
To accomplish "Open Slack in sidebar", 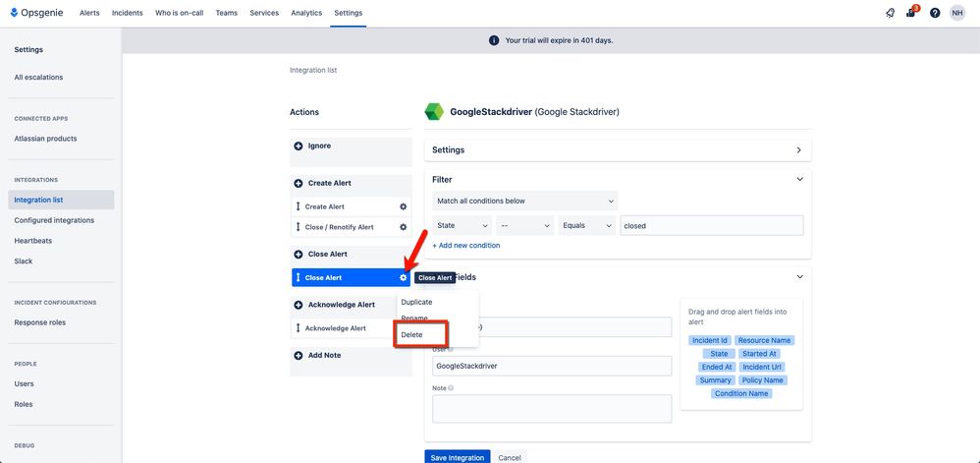I will (x=24, y=260).
